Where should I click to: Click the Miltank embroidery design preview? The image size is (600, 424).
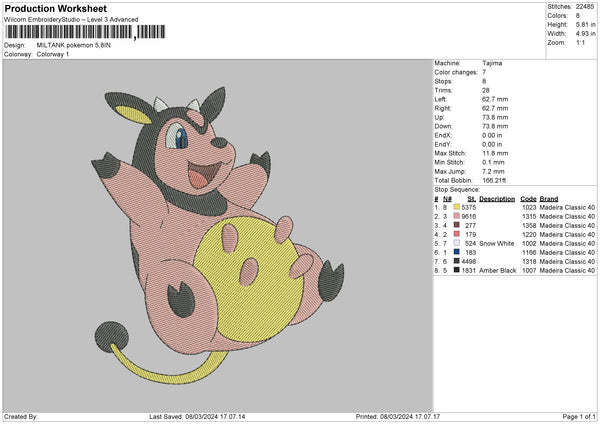tap(217, 235)
